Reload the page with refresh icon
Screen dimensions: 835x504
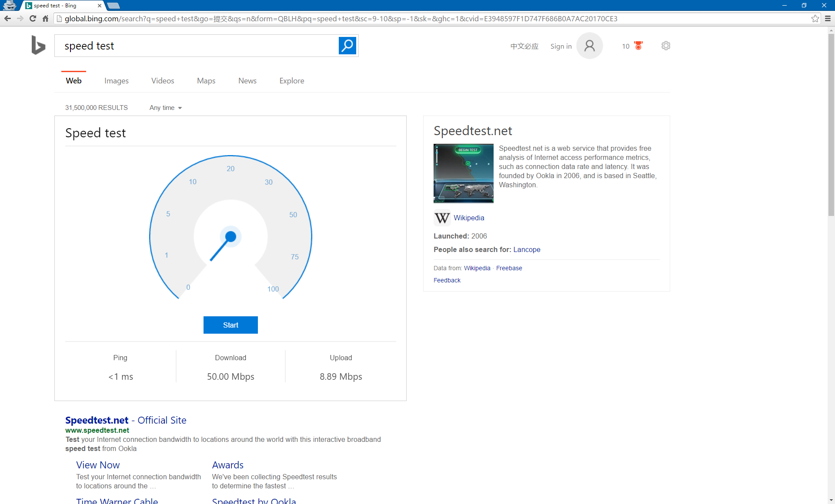[33, 18]
